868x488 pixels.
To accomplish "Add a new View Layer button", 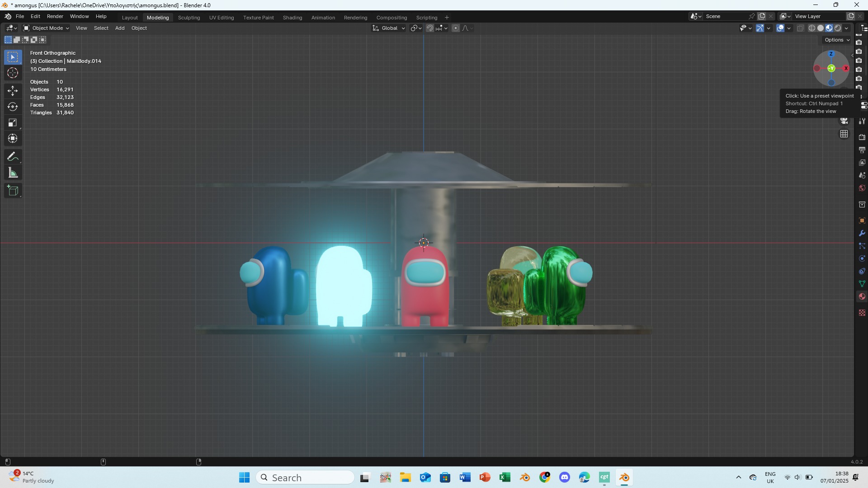I will click(x=850, y=16).
